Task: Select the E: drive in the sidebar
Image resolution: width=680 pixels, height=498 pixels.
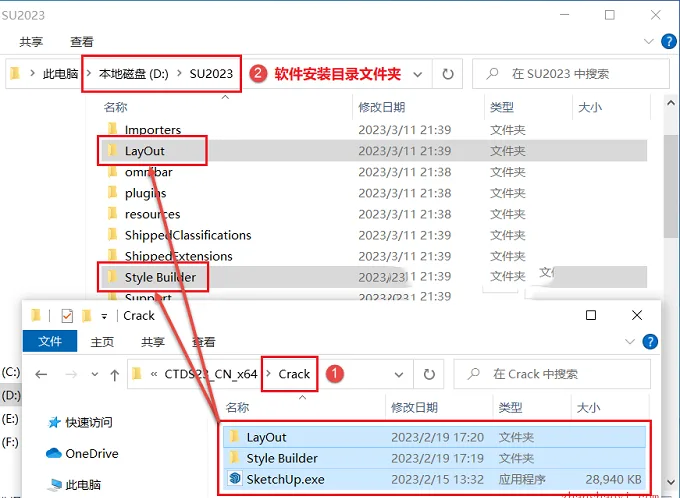Action: pyautogui.click(x=10, y=419)
